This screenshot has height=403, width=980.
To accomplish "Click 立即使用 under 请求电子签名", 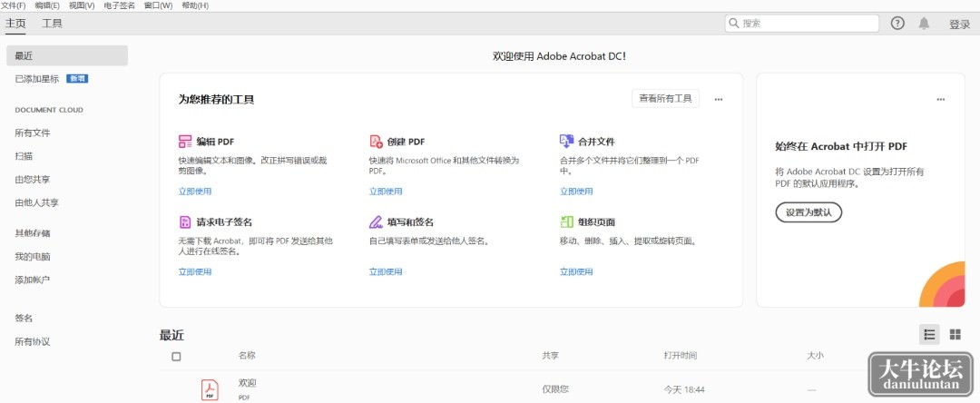I will tap(195, 271).
